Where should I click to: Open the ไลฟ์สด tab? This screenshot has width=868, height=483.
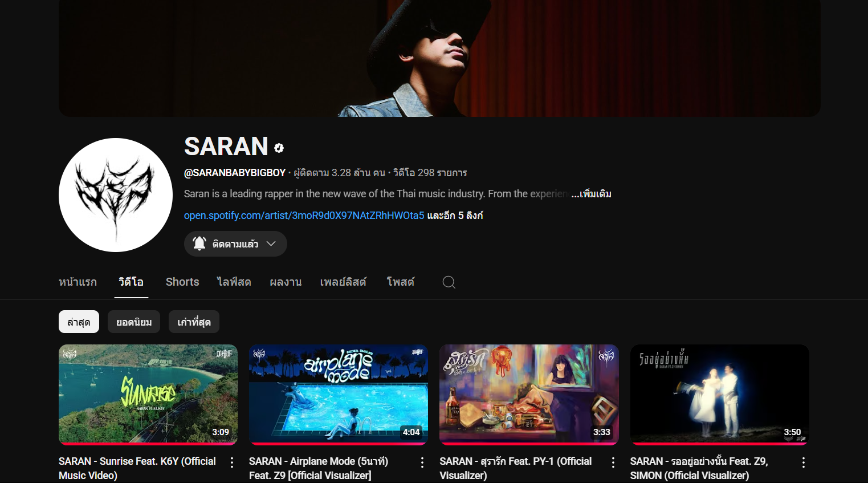click(x=234, y=282)
